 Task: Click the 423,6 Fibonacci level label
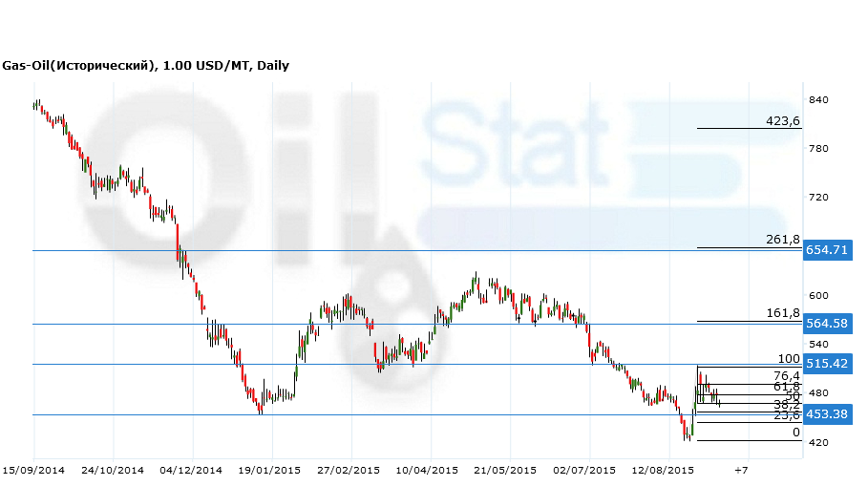pos(782,121)
